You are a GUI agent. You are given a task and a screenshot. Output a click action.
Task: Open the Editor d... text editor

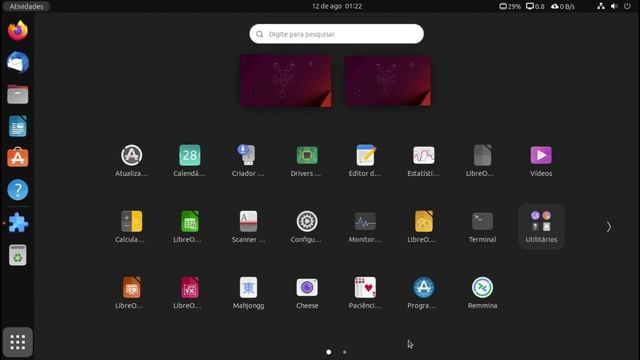click(x=365, y=160)
